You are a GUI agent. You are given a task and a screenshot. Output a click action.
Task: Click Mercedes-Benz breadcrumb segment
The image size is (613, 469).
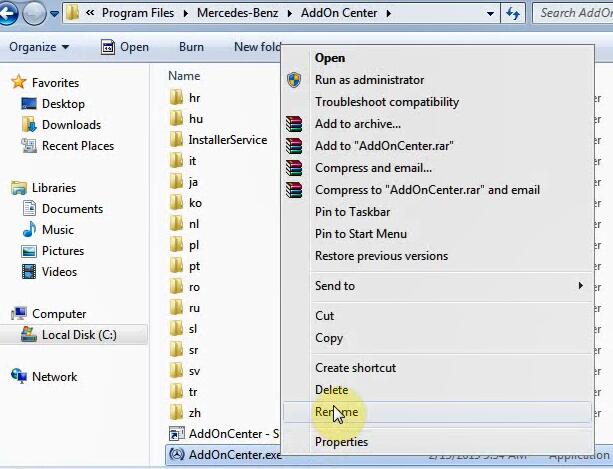tap(237, 13)
